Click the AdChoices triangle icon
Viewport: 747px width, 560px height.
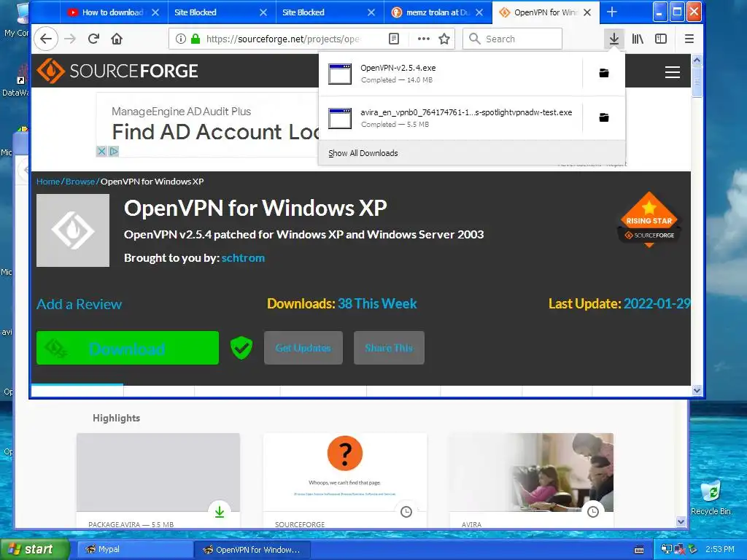[113, 152]
